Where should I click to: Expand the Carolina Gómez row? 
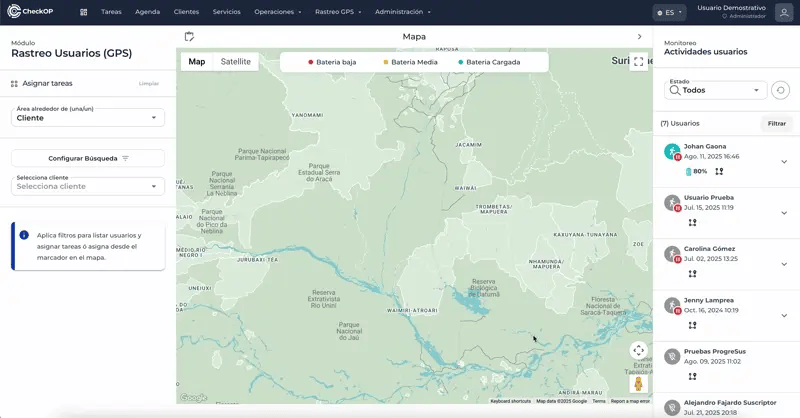784,264
